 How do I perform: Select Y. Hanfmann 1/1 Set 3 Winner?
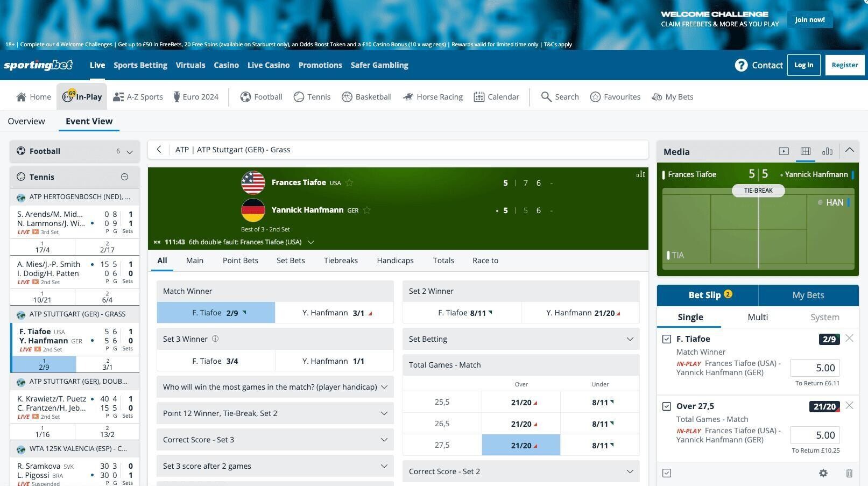[x=334, y=361]
